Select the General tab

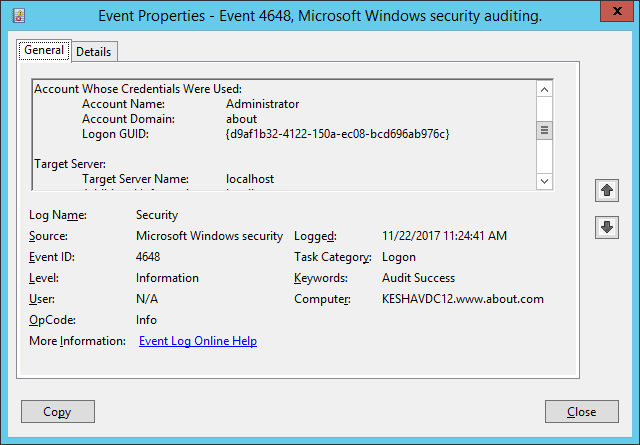coord(44,50)
